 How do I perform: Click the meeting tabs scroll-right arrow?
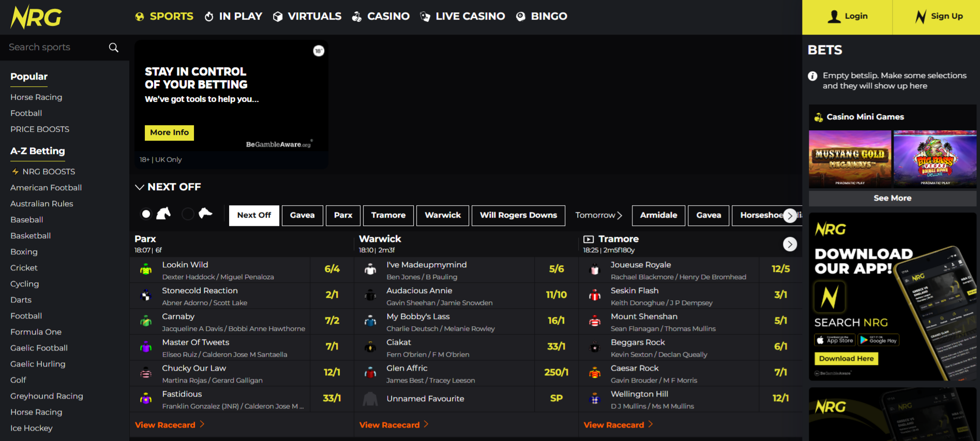(790, 216)
